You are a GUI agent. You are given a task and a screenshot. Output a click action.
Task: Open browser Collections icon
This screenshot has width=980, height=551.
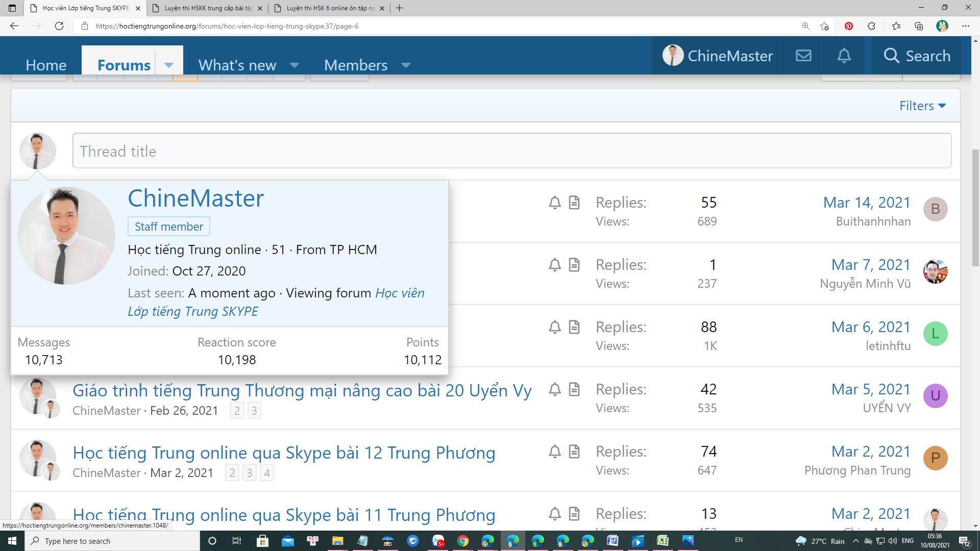point(919,26)
